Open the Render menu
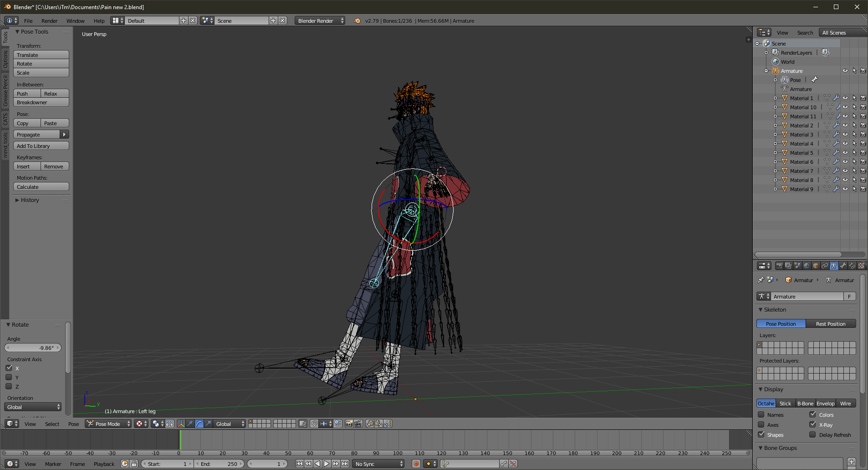Viewport: 868px width, 470px height. click(x=49, y=21)
